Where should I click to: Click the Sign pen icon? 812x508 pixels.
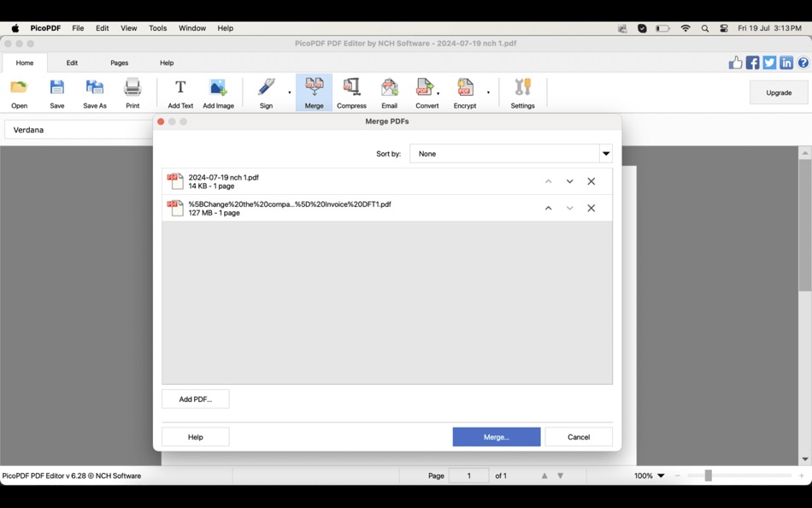coord(266,87)
